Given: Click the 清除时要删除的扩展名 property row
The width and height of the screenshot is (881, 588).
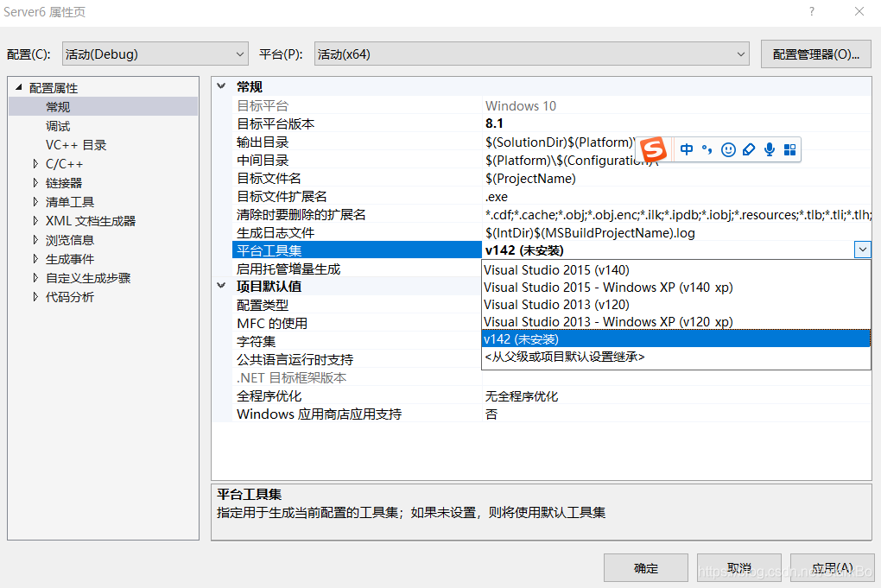Looking at the screenshot, I should point(552,214).
